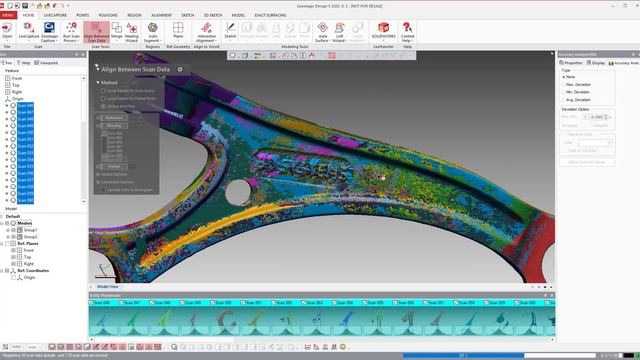
Task: Run Auto Surface
Action: (x=322, y=32)
